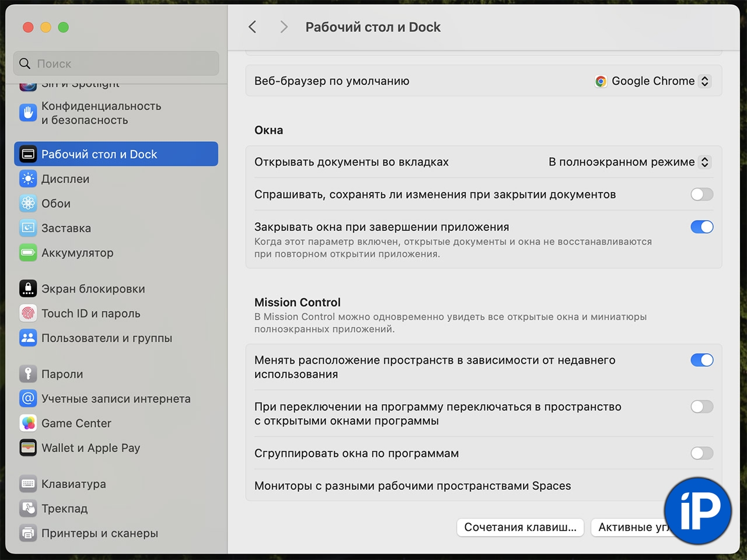
Task: Click the yellow minimize window button
Action: coord(46,27)
